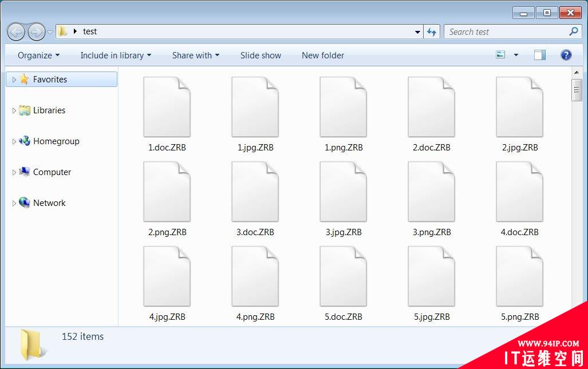Viewport: 588px width, 369px height.
Task: Click the test folder in address path
Action: point(90,31)
